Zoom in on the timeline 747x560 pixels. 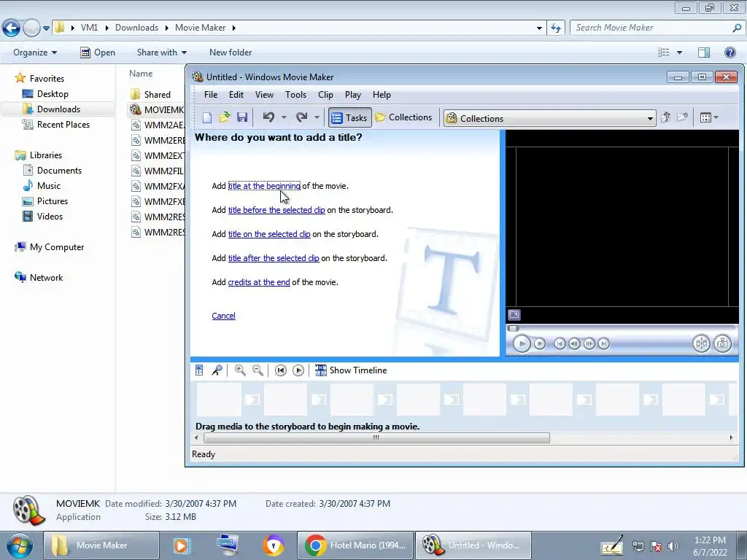pos(239,370)
